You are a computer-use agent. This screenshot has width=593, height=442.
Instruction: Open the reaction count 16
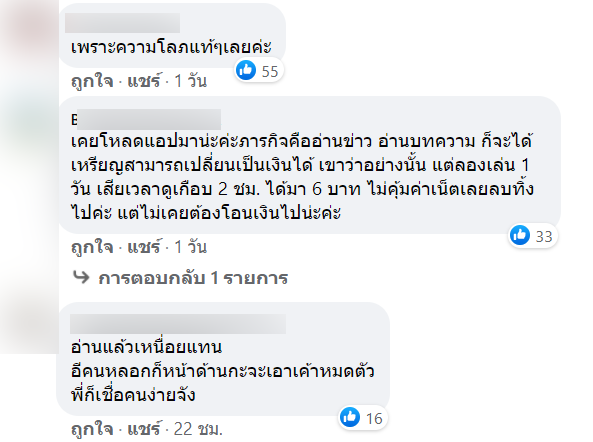click(x=374, y=419)
